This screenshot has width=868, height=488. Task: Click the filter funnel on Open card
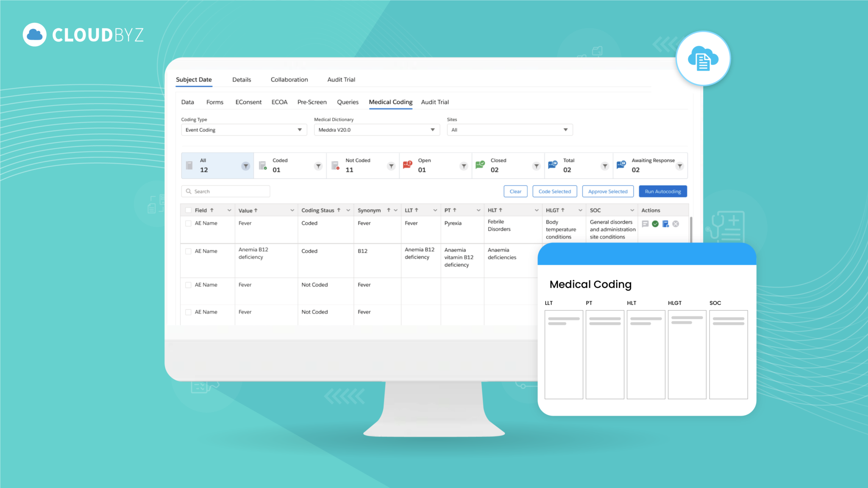click(x=464, y=166)
